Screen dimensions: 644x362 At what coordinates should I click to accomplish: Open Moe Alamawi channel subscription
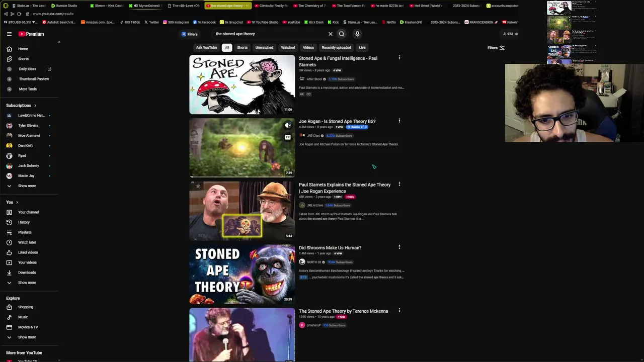28,136
